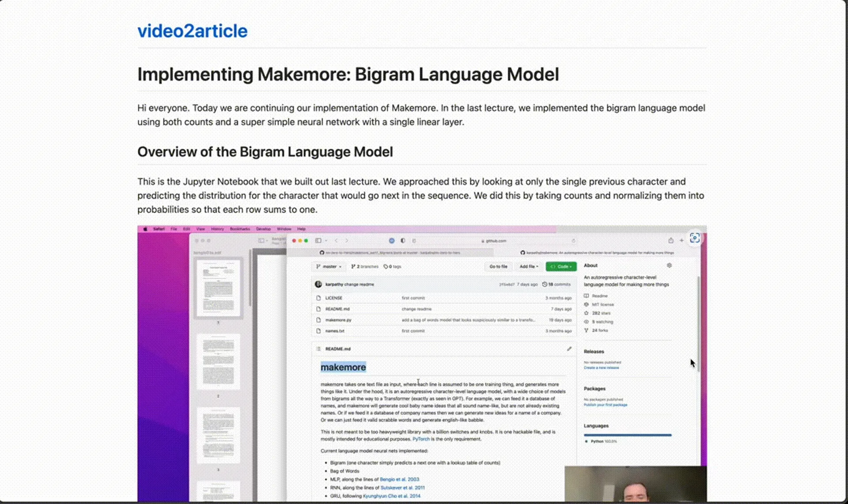
Task: Open the Safari menu in the embedded menu bar
Action: [159, 229]
